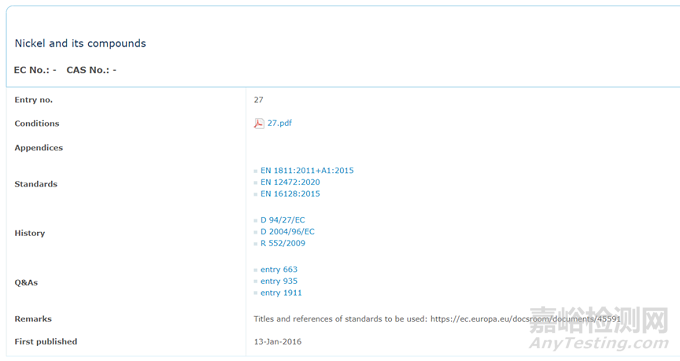Click the Conditions row label
The image size is (680, 361).
[37, 123]
